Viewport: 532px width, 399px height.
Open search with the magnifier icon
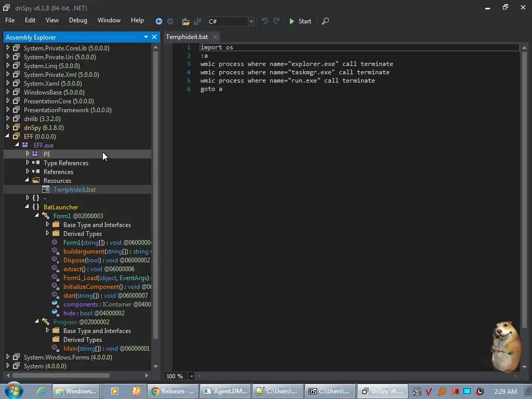[x=325, y=21]
